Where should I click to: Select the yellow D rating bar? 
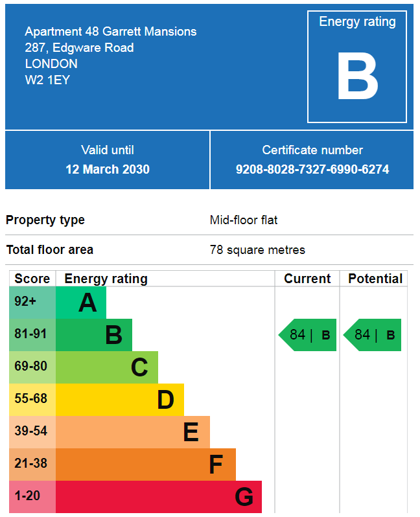[x=120, y=399]
